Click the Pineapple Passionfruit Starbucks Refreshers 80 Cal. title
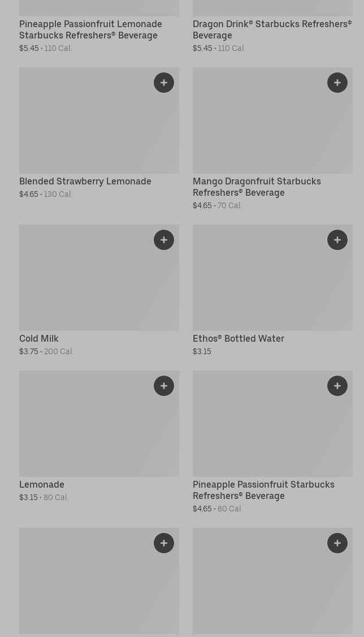Screen dimensions: 364x637 (x=263, y=490)
